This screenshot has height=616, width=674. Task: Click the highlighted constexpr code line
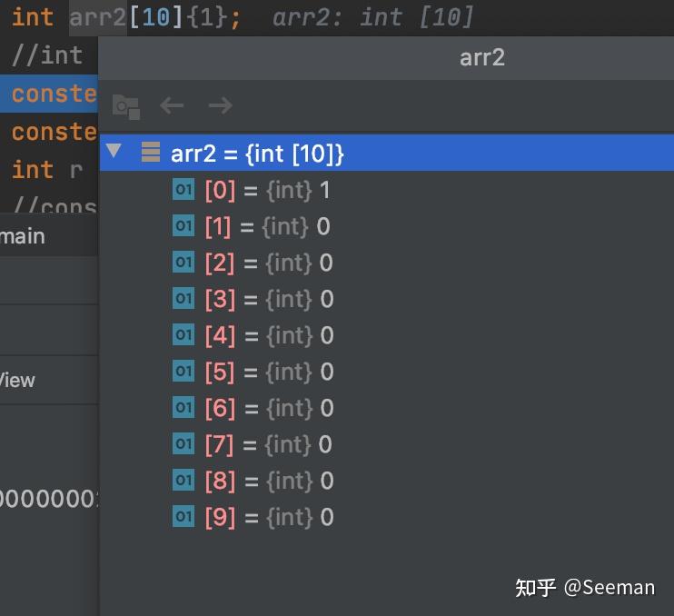[x=49, y=94]
